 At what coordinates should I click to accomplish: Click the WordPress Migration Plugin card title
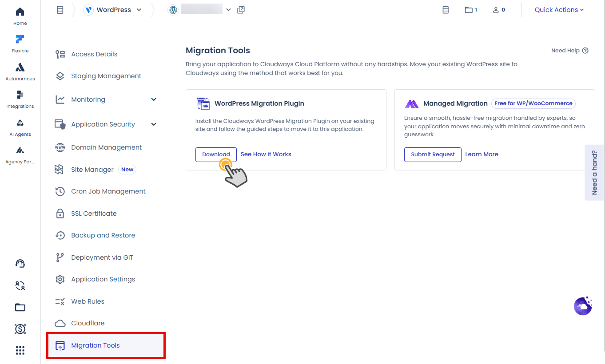[x=259, y=103]
